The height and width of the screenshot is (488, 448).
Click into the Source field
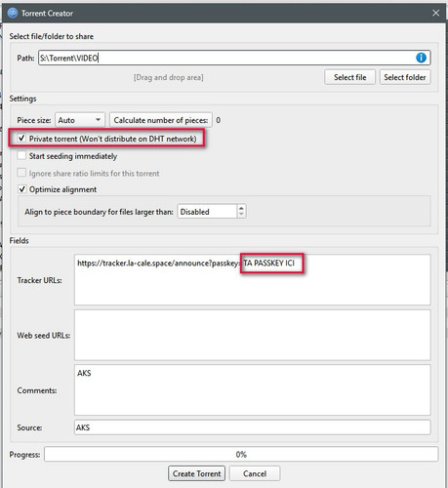253,427
